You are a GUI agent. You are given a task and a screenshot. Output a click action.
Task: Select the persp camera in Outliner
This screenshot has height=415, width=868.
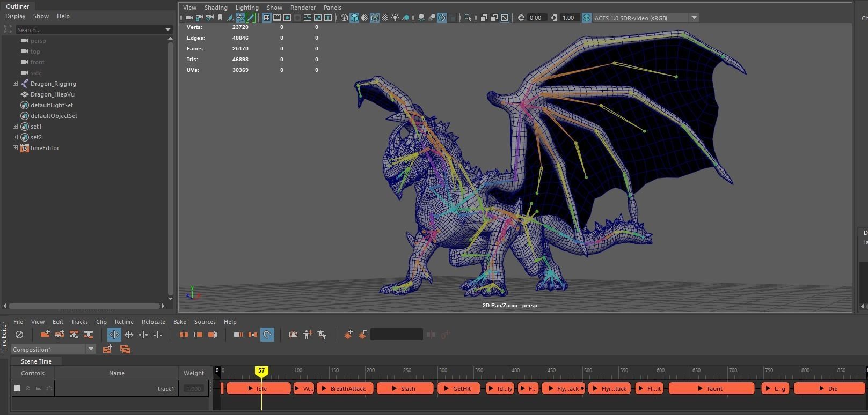pyautogui.click(x=38, y=41)
